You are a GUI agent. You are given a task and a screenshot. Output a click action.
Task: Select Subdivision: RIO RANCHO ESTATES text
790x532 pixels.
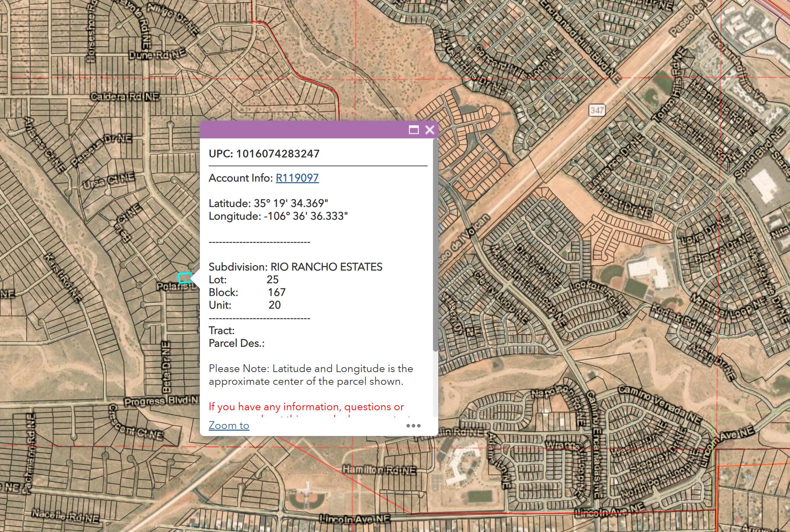[x=296, y=267]
